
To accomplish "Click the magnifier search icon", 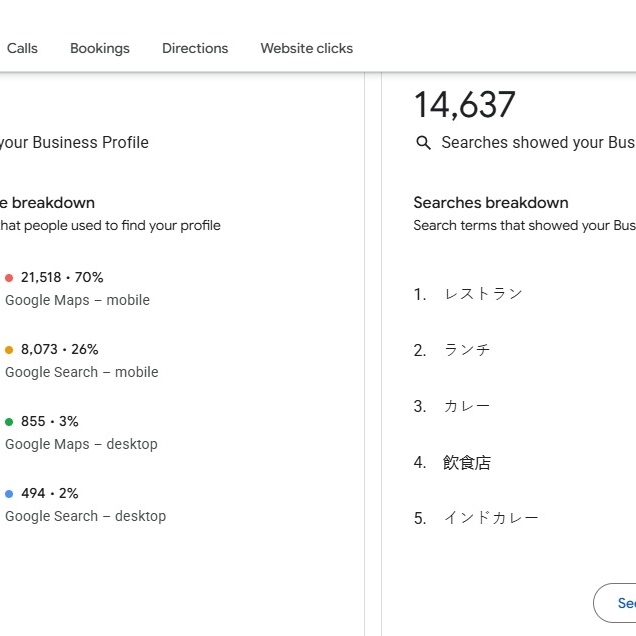I will pos(423,142).
